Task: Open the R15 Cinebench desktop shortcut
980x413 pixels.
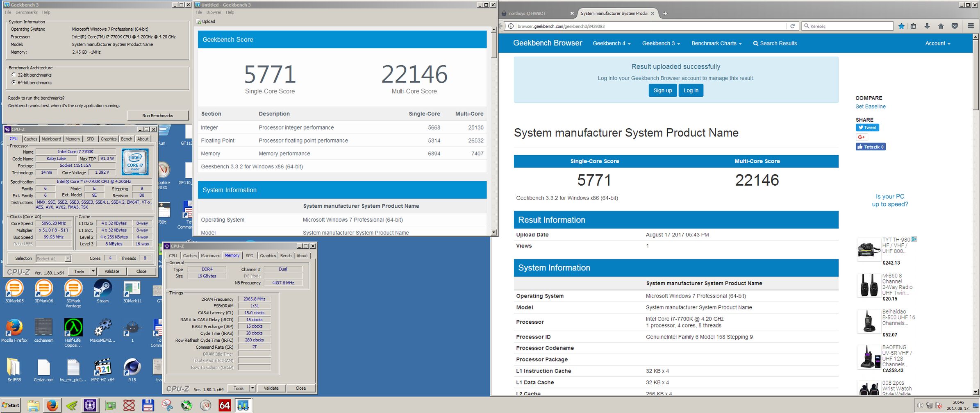Action: [x=132, y=370]
